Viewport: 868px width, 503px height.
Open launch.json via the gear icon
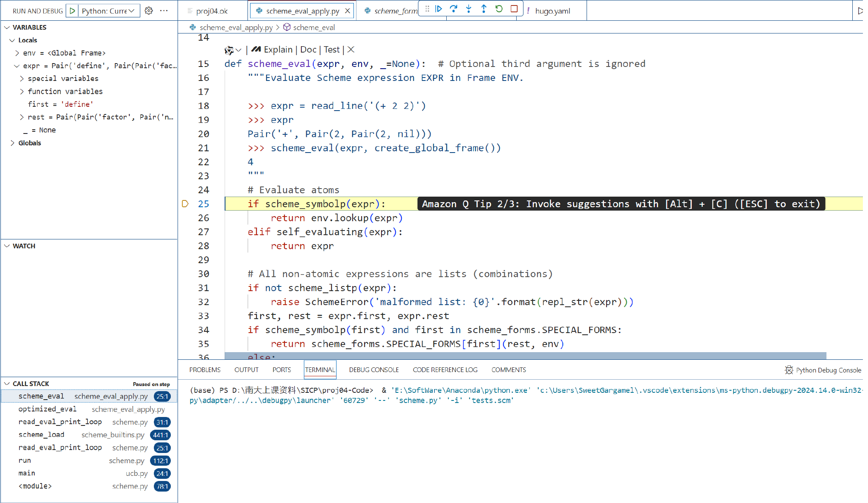click(149, 11)
